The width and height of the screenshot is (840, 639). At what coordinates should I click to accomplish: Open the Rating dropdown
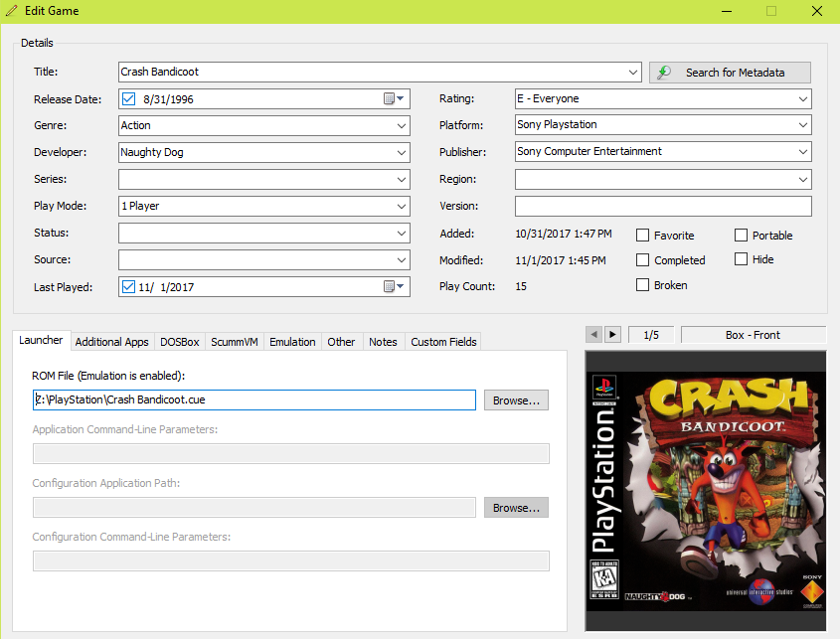pyautogui.click(x=802, y=99)
